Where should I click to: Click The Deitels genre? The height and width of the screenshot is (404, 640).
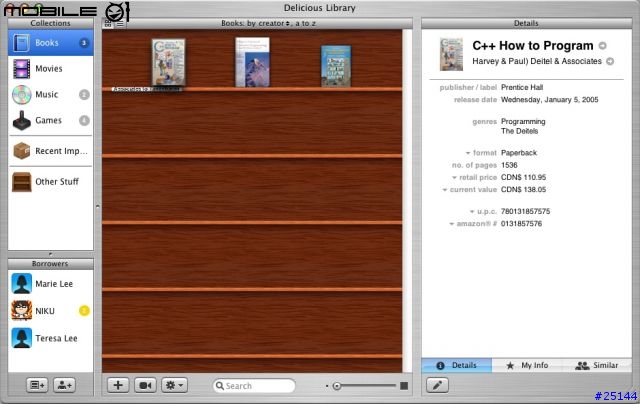coord(519,131)
